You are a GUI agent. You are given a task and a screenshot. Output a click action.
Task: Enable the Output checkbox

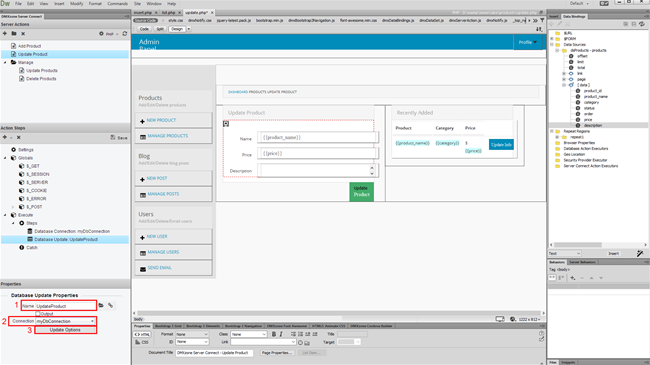38,314
